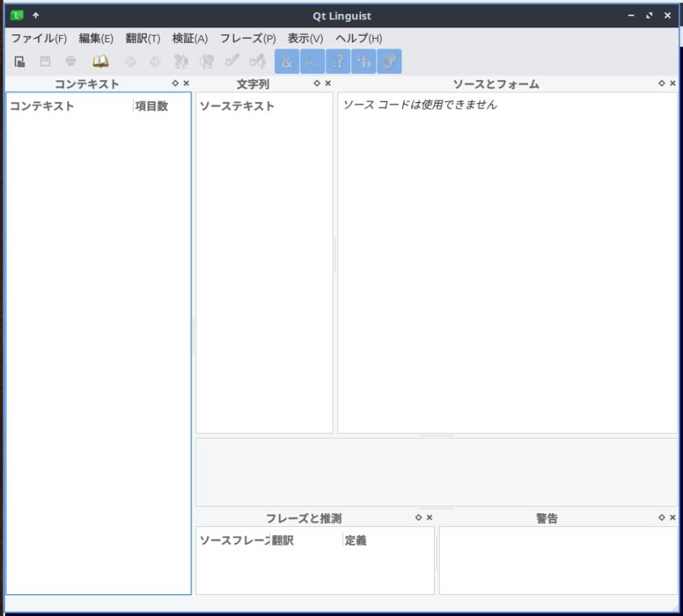Screen dimensions: 683x616
Task: Click the ソーステキスト column header
Action: pos(264,106)
